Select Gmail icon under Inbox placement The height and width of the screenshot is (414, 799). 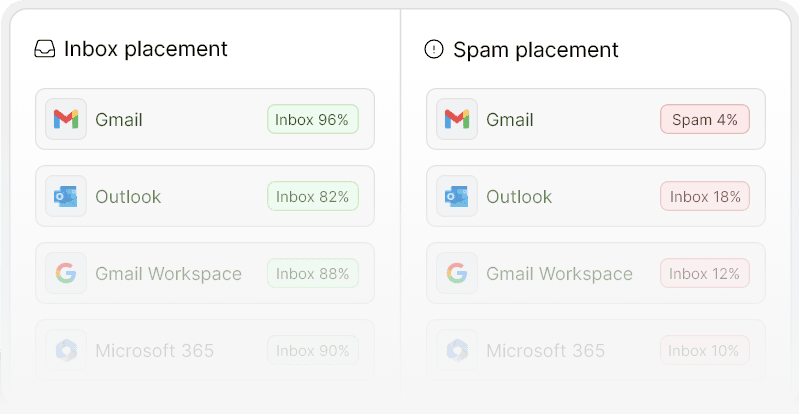tap(66, 119)
